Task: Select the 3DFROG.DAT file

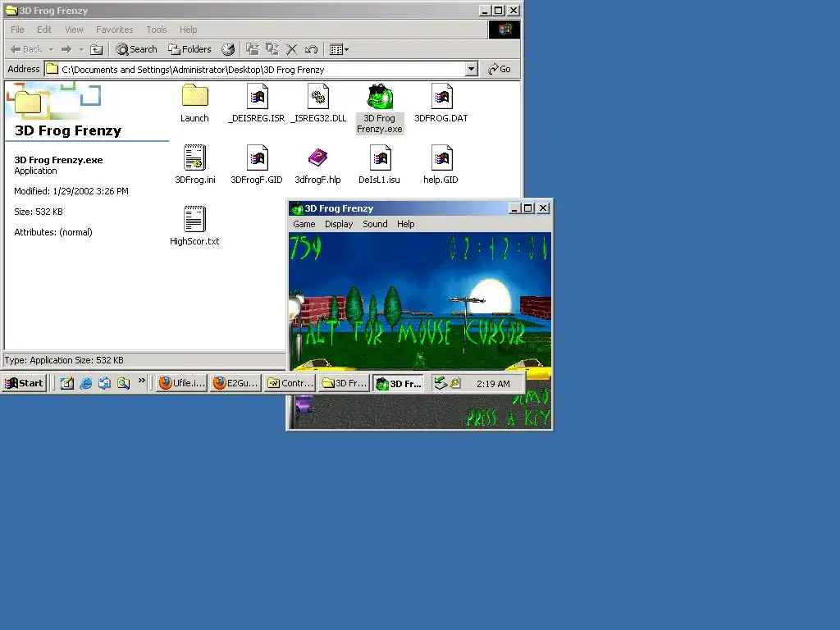Action: click(441, 103)
